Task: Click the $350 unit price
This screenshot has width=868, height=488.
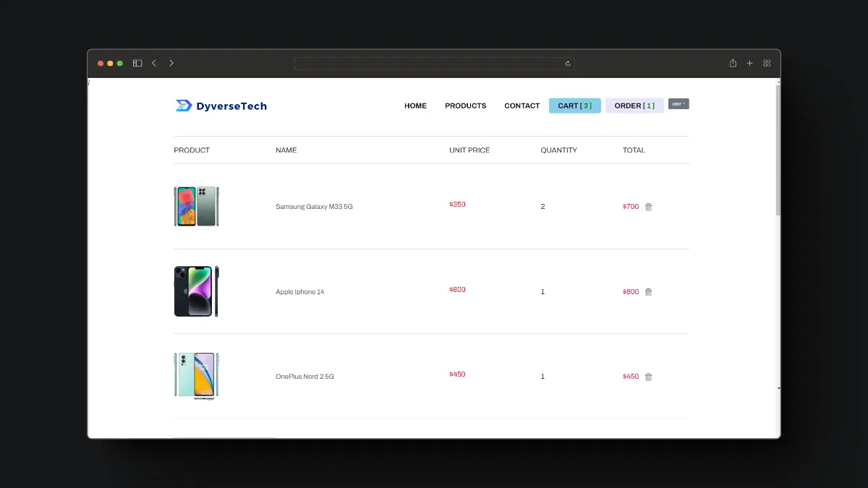Action: [x=457, y=205]
